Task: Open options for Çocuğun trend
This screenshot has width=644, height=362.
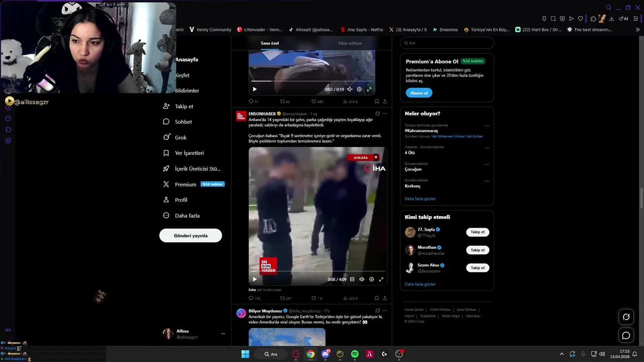Action: click(487, 164)
